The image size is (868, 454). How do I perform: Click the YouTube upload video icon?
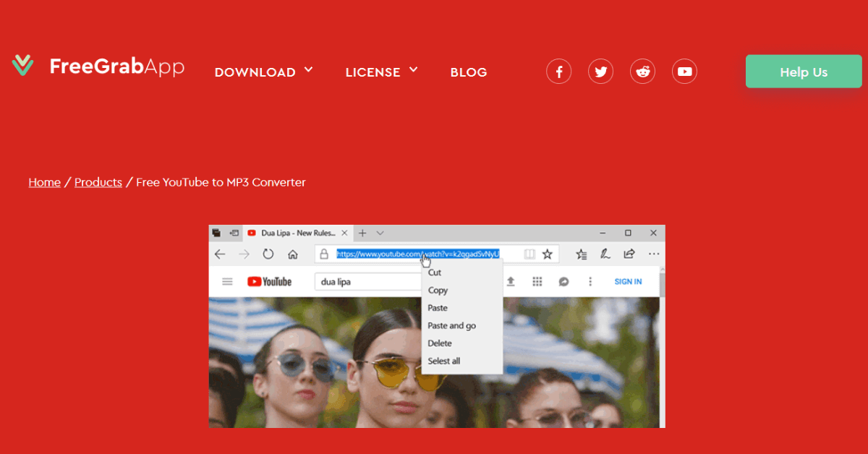[511, 281]
